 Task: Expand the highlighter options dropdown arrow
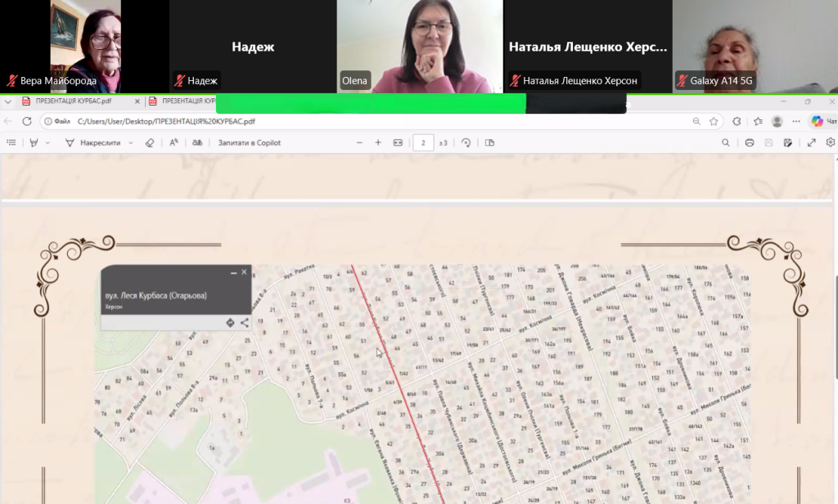(x=47, y=142)
